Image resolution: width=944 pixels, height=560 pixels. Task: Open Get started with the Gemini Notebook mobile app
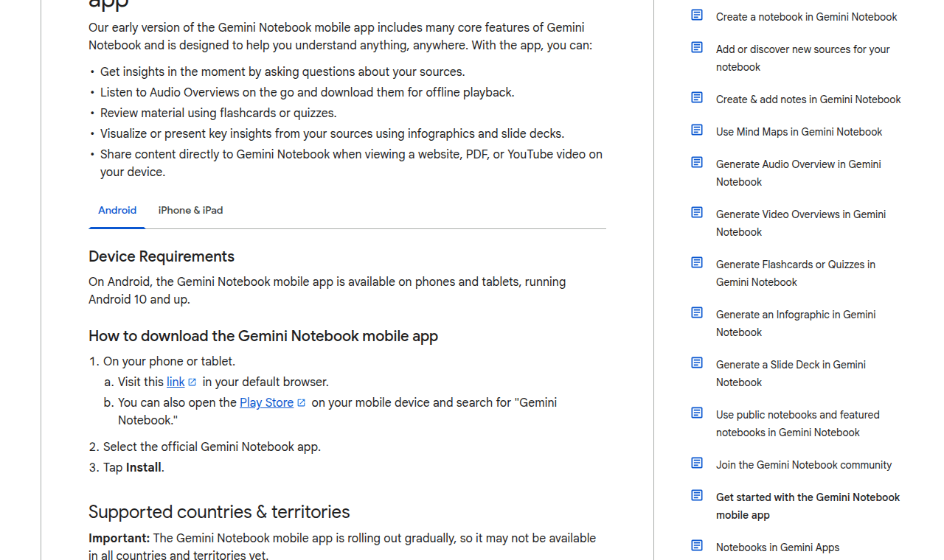click(x=808, y=506)
